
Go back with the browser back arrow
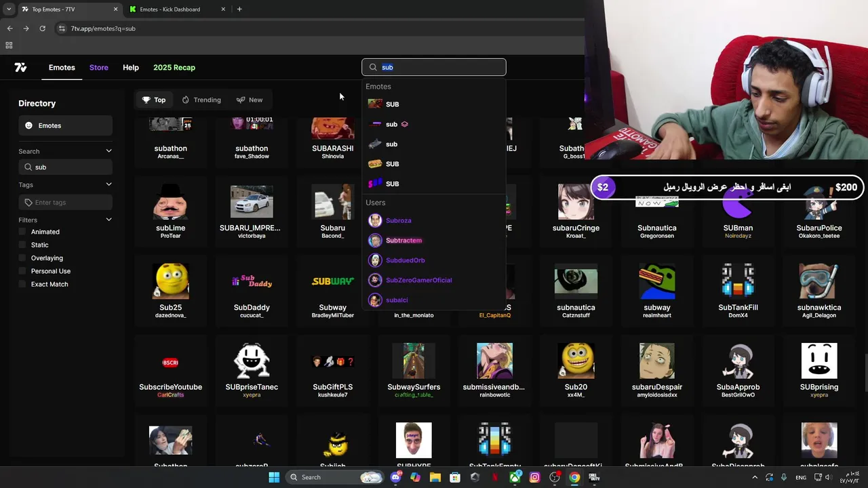pyautogui.click(x=9, y=28)
